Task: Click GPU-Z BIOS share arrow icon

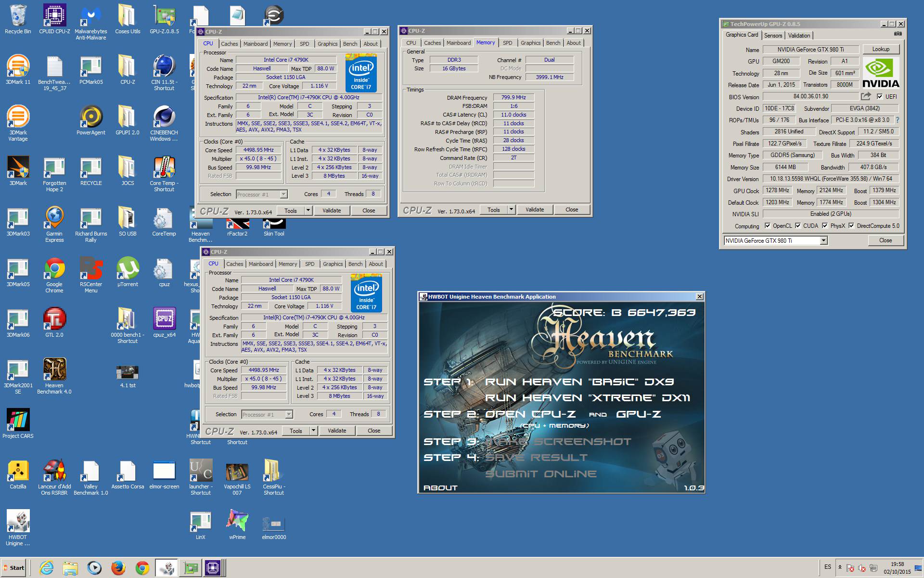Action: 866,96
